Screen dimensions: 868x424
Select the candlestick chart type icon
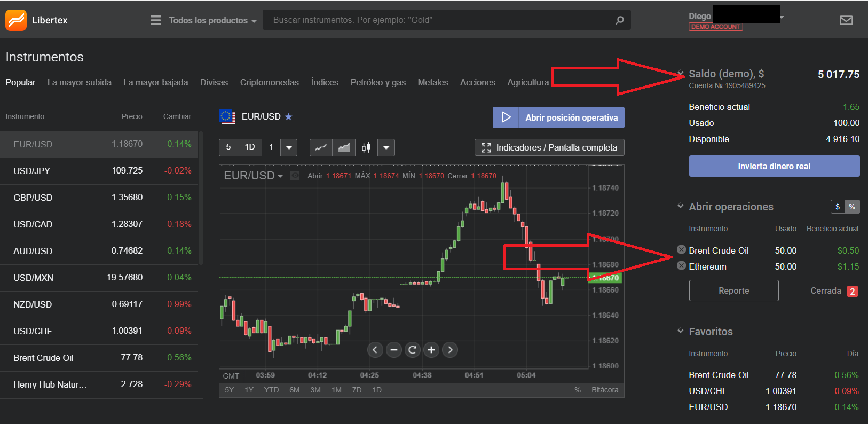point(366,147)
